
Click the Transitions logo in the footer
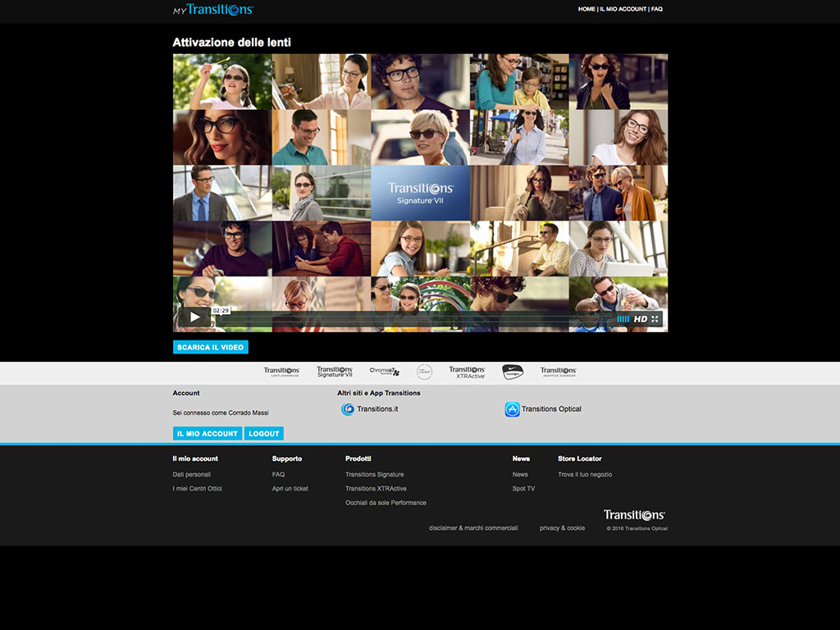634,515
